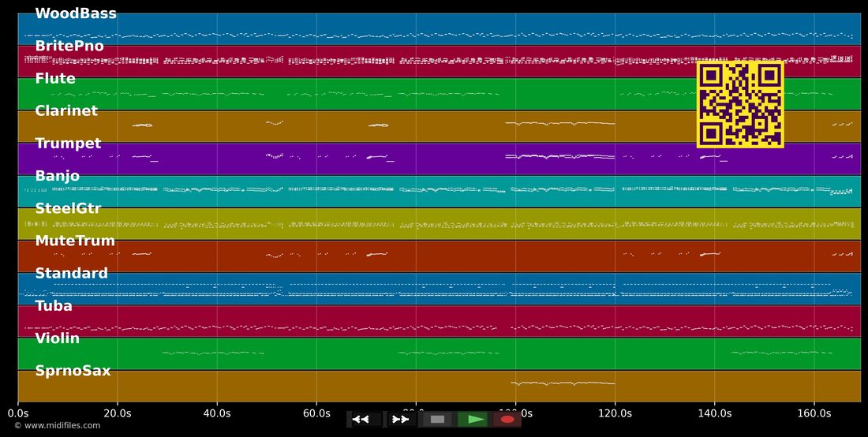This screenshot has height=437, width=868.
Task: Select the Clarinet track label
Action: [66, 110]
